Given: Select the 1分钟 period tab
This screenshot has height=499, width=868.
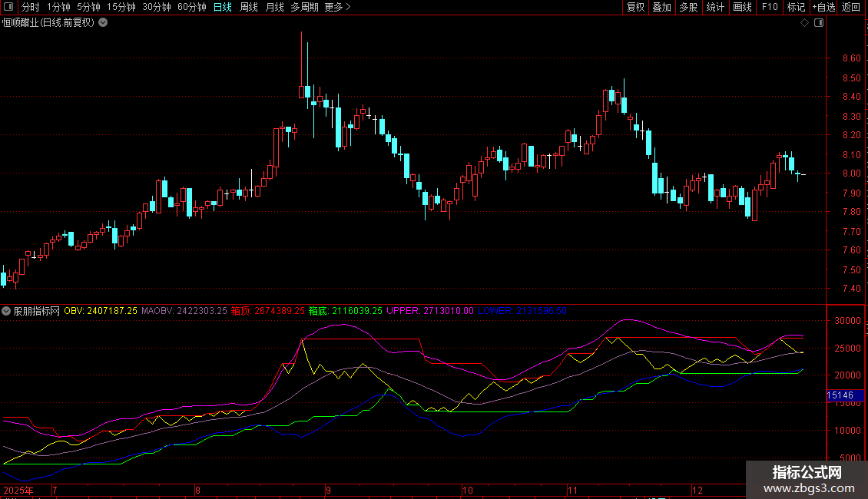Looking at the screenshot, I should click(58, 7).
